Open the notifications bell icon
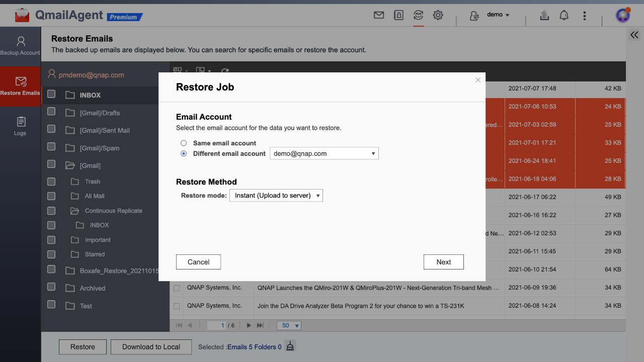 [x=564, y=16]
